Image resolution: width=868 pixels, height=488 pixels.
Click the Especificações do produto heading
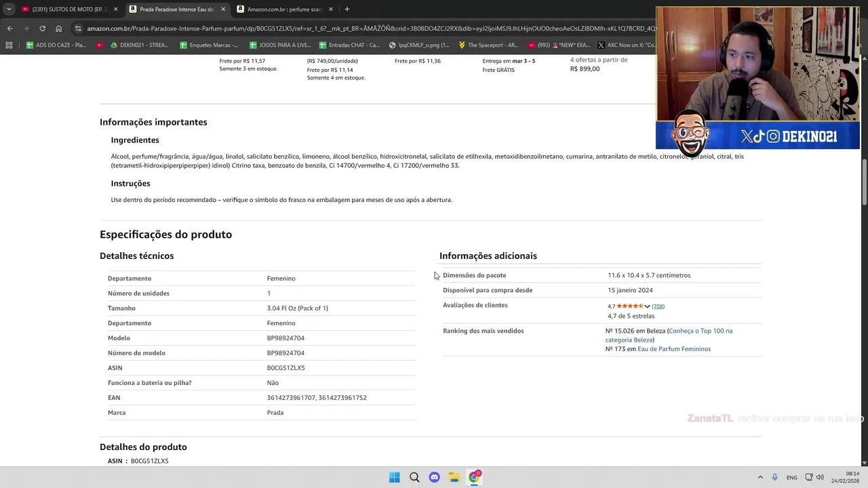click(165, 235)
